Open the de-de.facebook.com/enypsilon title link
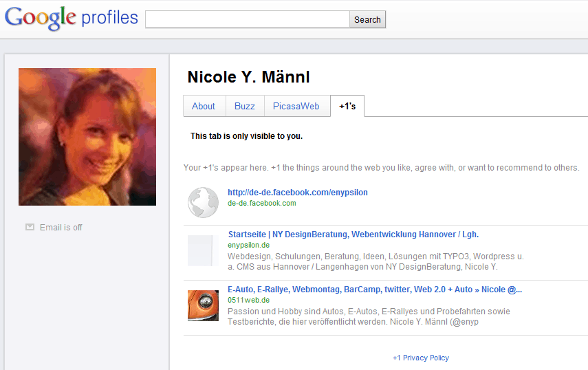 tap(298, 193)
